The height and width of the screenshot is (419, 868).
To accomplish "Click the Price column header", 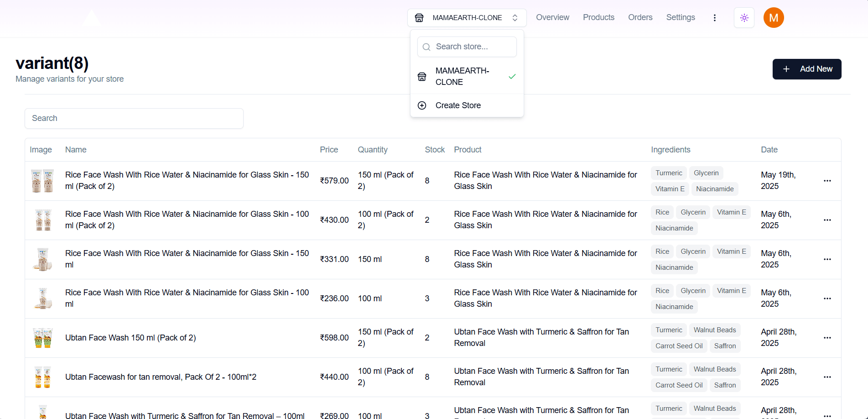I will (329, 150).
